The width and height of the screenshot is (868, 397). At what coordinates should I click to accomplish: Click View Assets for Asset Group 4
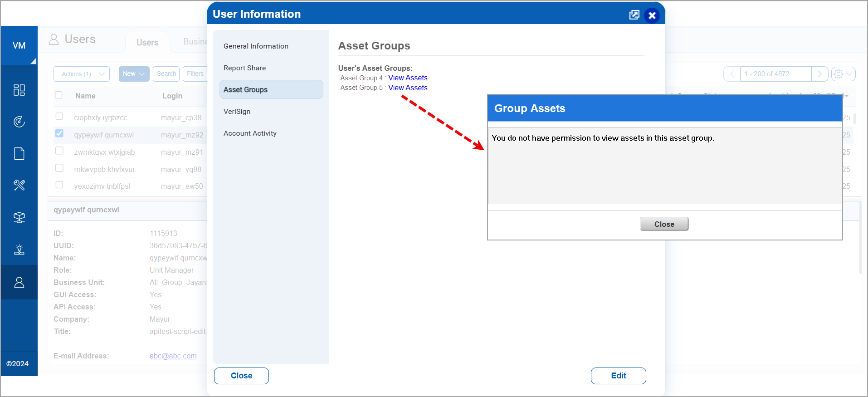408,78
